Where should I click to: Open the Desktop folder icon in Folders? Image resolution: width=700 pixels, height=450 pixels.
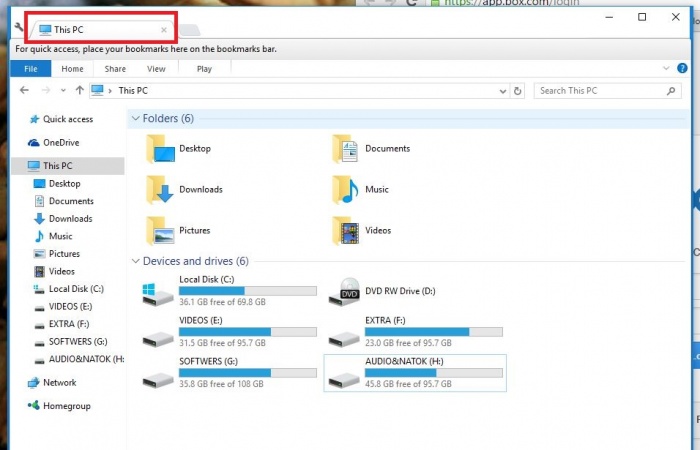[x=161, y=149]
